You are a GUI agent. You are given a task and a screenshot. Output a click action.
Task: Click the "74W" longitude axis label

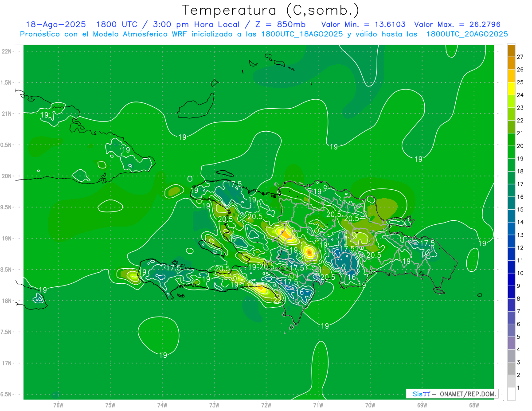162,405
